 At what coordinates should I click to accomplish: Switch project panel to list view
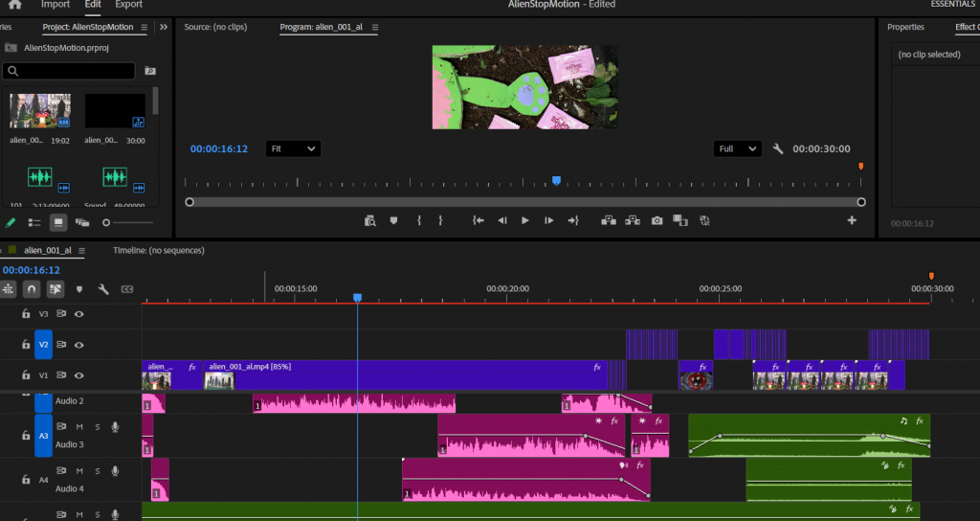tap(34, 222)
